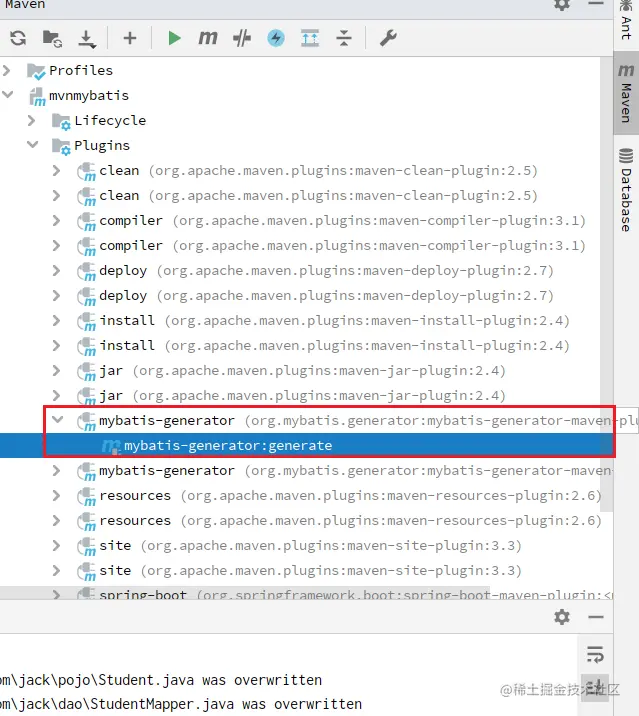Image resolution: width=639 pixels, height=716 pixels.
Task: Open Maven settings wrench icon
Action: click(388, 38)
